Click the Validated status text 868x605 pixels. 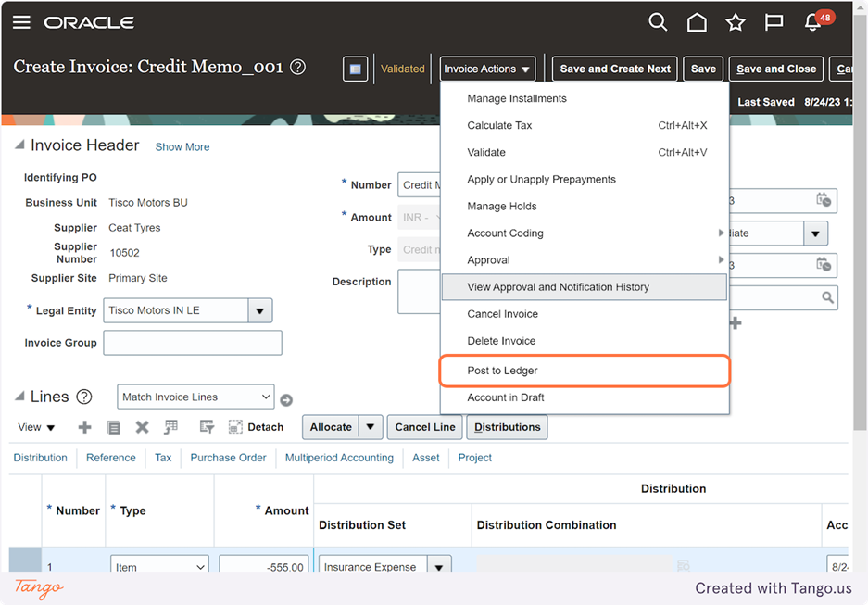tap(402, 69)
